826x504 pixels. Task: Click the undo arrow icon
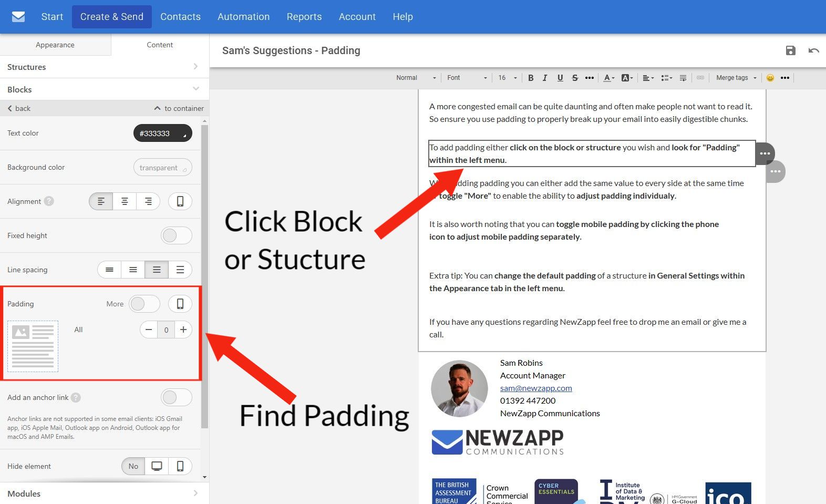click(813, 50)
